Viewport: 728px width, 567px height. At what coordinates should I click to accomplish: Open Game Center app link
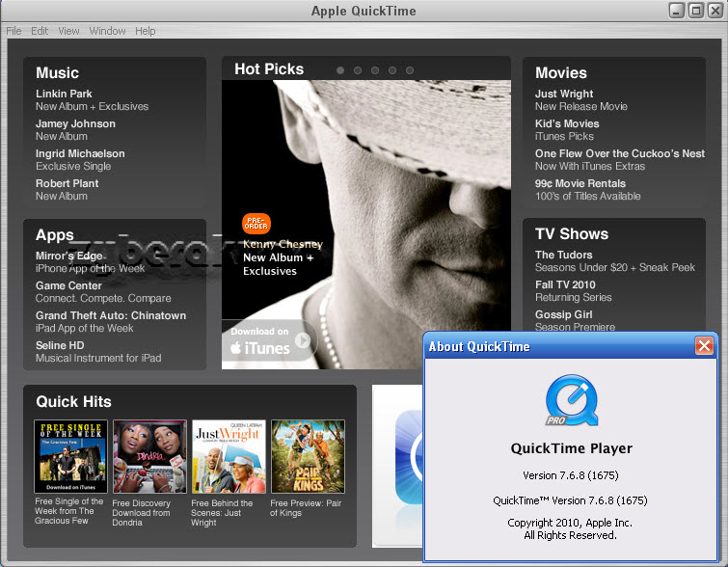point(103,291)
